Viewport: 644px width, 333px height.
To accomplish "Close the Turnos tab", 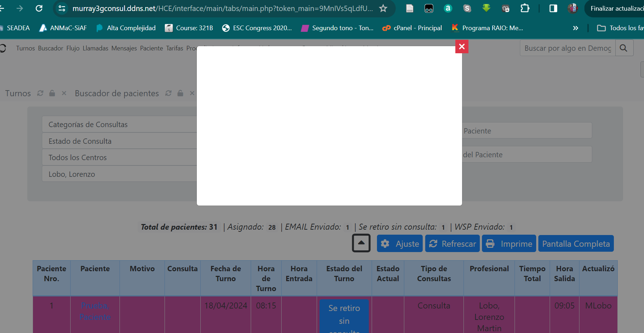I will [64, 93].
